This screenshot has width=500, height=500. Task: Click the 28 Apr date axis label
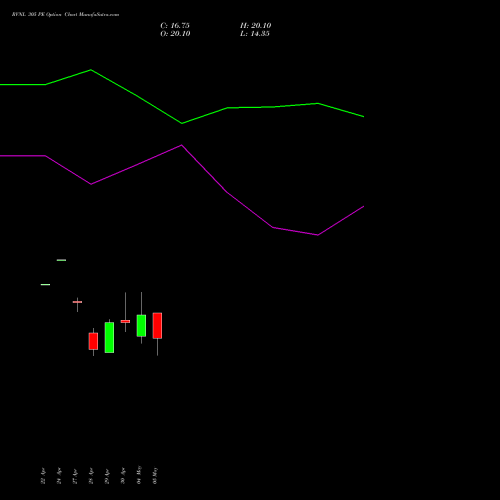click(91, 476)
